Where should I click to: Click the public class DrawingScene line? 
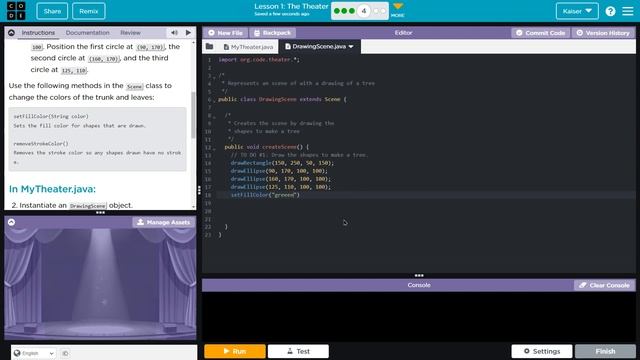(x=282, y=99)
